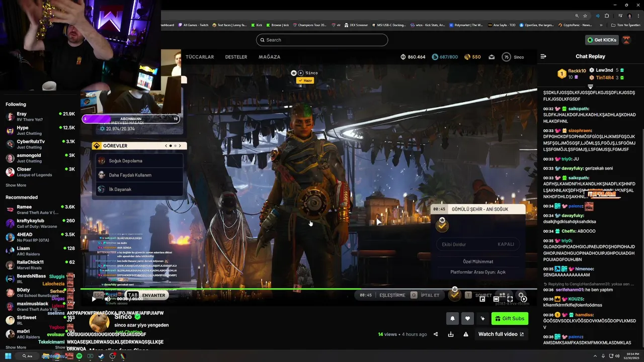Open Ramee's recommended channel
The height and width of the screenshot is (362, 644).
pos(40,210)
